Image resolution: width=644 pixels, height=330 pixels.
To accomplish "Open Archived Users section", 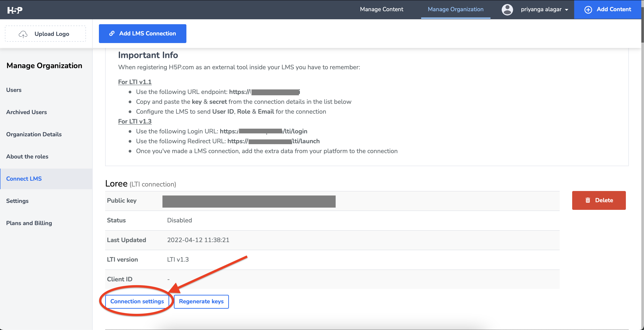I will click(26, 112).
